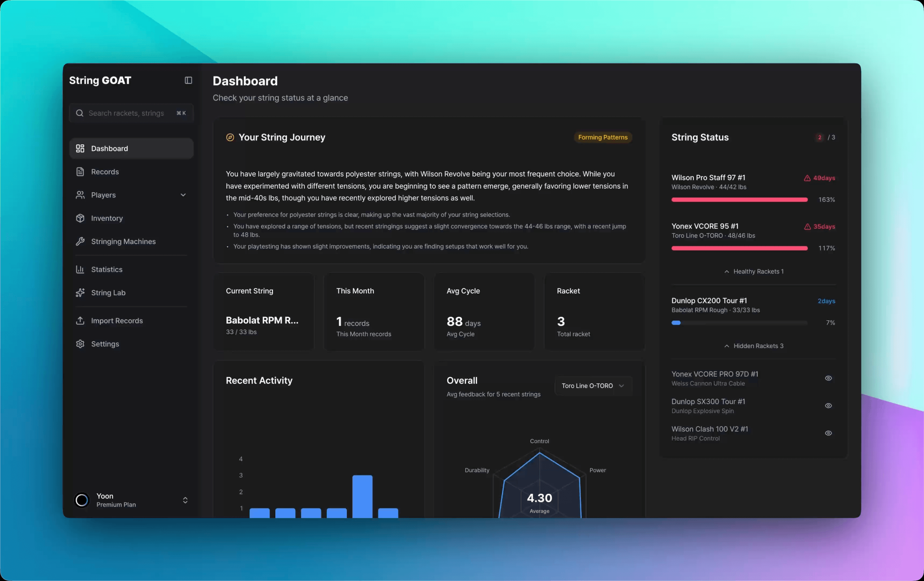Open the Toro Line O-TORO dropdown
Viewport: 924px width, 581px height.
click(x=592, y=385)
